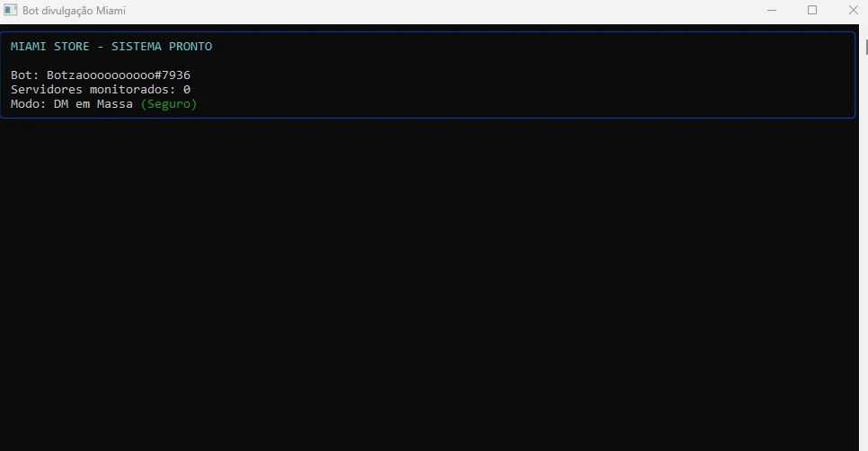Click the monitored servers count 0

(187, 90)
